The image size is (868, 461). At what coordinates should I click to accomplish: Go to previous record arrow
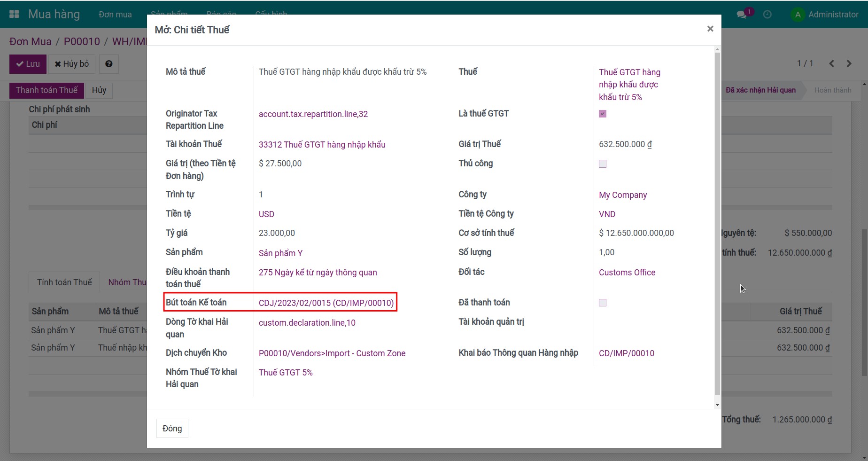coord(831,63)
